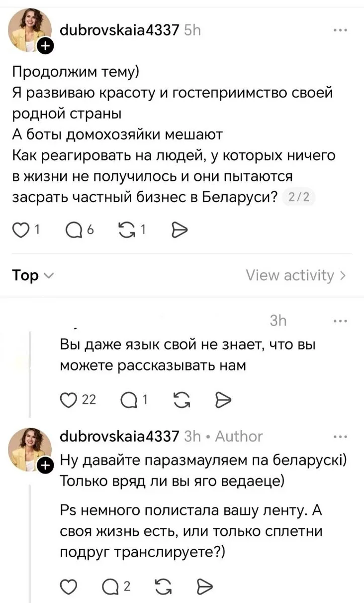The height and width of the screenshot is (603, 364).
Task: Open dubrovskaia4337 profile from post username
Action: tap(119, 31)
